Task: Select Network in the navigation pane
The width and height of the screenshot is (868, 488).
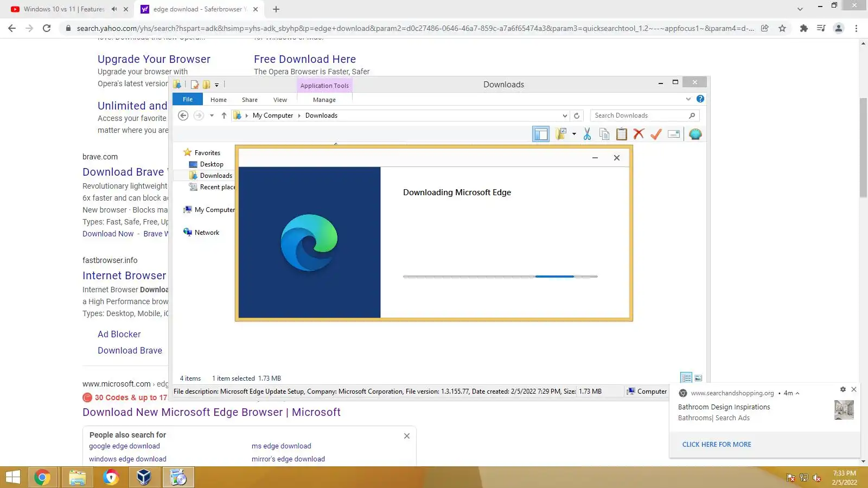Action: point(207,233)
